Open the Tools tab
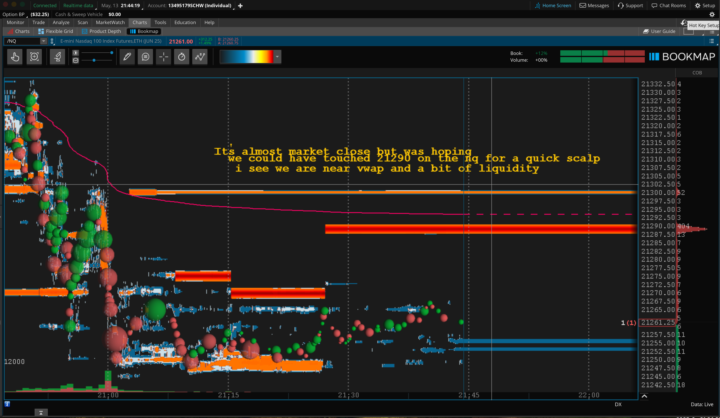The width and height of the screenshot is (720, 418). coord(160,23)
